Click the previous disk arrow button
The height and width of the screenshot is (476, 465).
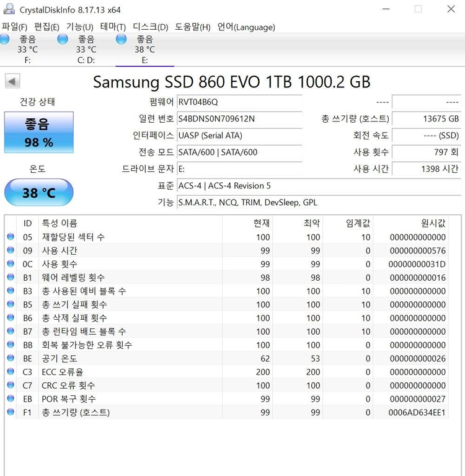(x=12, y=81)
